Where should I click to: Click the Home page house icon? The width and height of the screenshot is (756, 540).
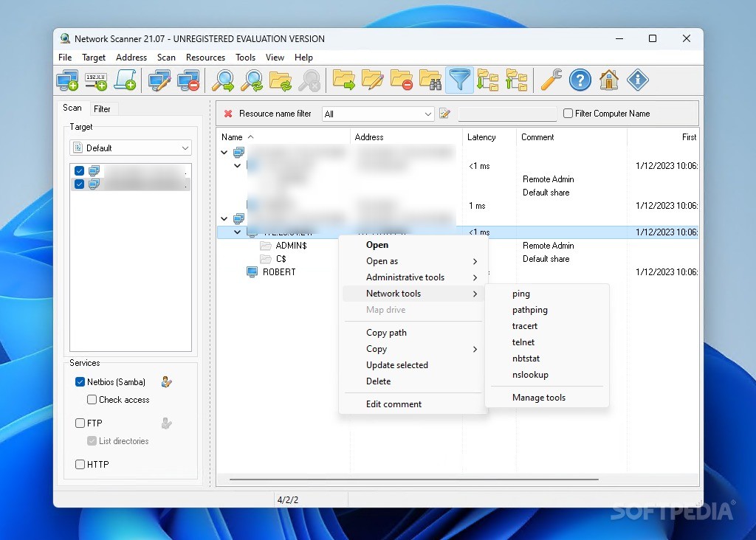click(609, 80)
